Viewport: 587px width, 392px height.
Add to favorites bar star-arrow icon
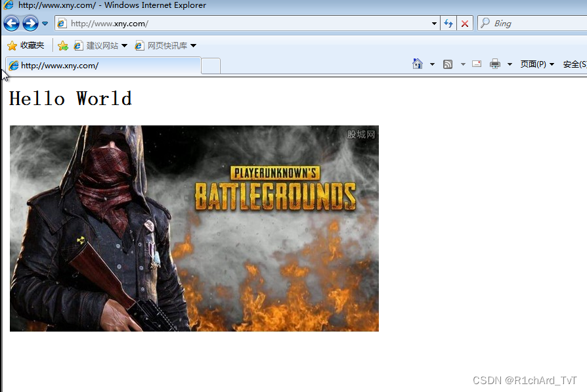click(63, 46)
